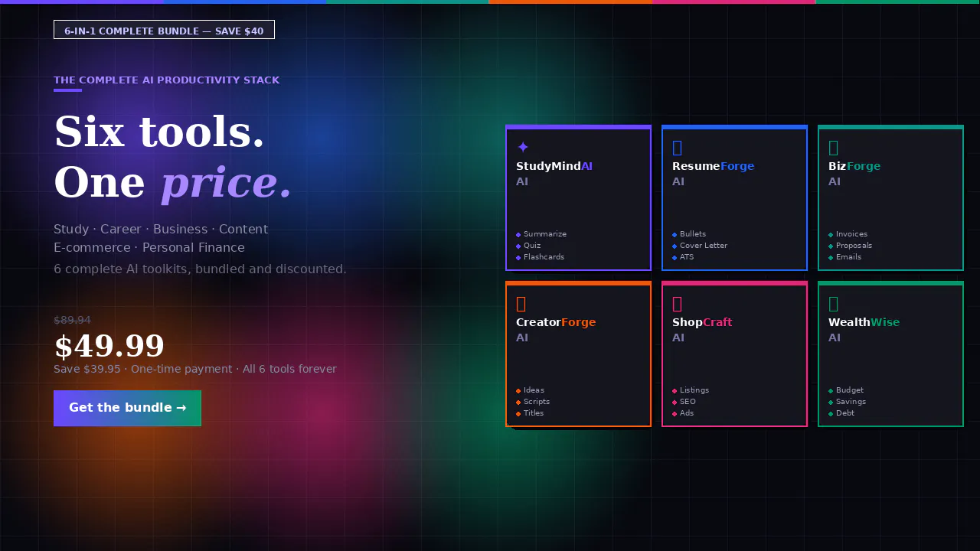The height and width of the screenshot is (551, 980).
Task: Open the ShopCraft card title
Action: [702, 322]
